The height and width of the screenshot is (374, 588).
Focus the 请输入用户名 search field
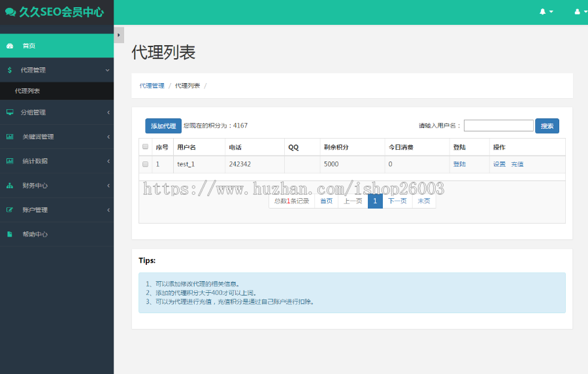point(498,126)
